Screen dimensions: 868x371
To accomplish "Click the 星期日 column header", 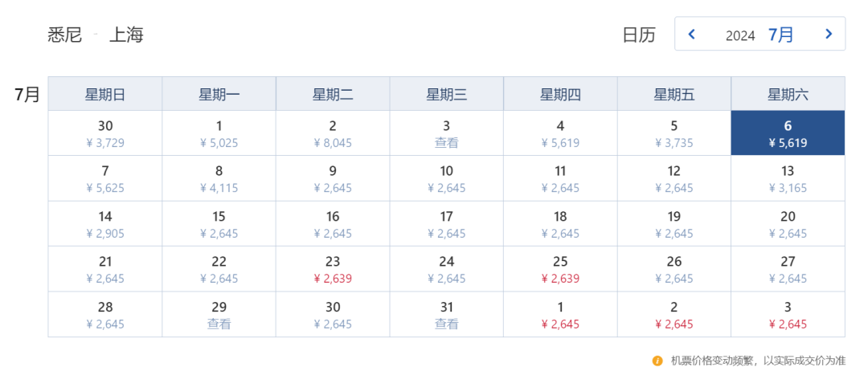I will click(x=105, y=94).
